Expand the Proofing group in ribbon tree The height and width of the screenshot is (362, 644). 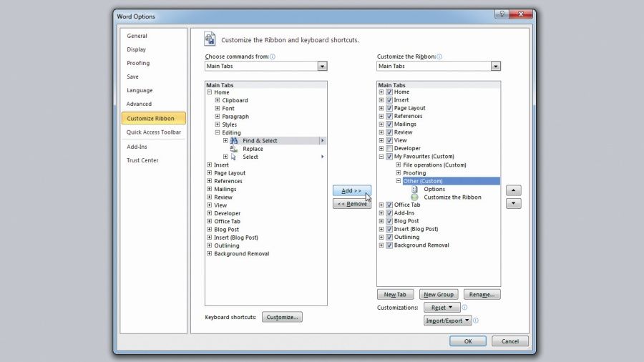click(x=399, y=173)
